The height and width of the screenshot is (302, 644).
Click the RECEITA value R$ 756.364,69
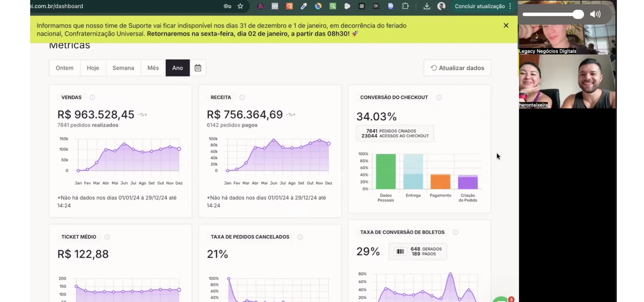pos(245,115)
